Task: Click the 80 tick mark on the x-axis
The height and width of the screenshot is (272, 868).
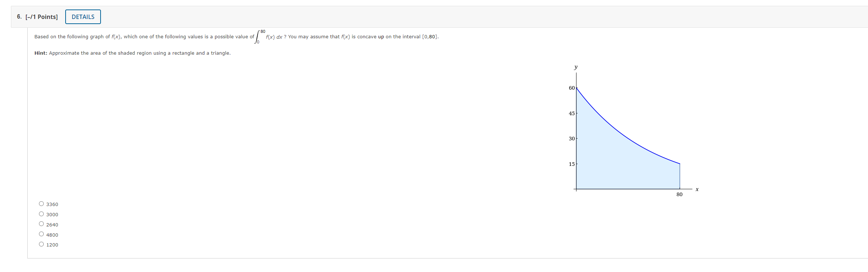Action: click(679, 194)
